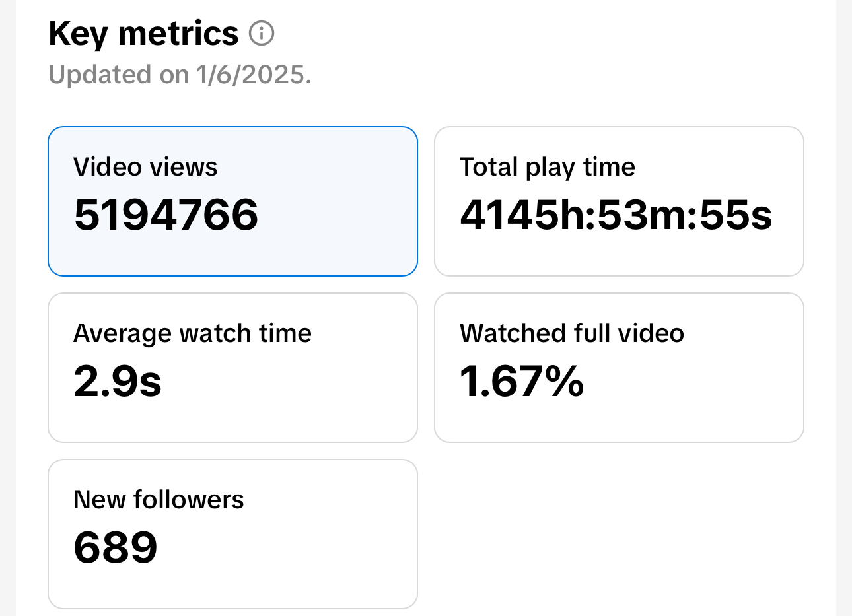This screenshot has width=852, height=616.
Task: Click the Video views label text
Action: click(145, 168)
